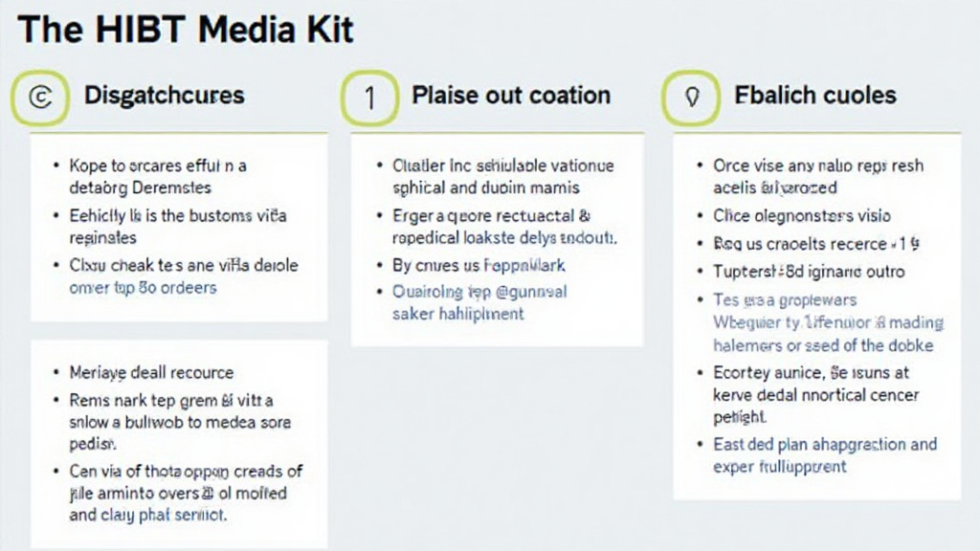Select the 'Ecortey aunice' bullet item

point(811,374)
